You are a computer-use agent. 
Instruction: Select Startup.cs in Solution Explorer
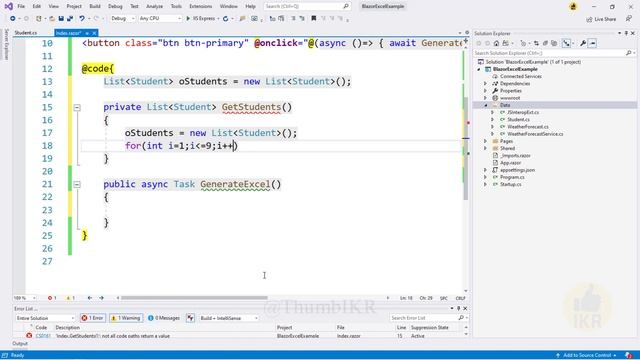coord(511,184)
